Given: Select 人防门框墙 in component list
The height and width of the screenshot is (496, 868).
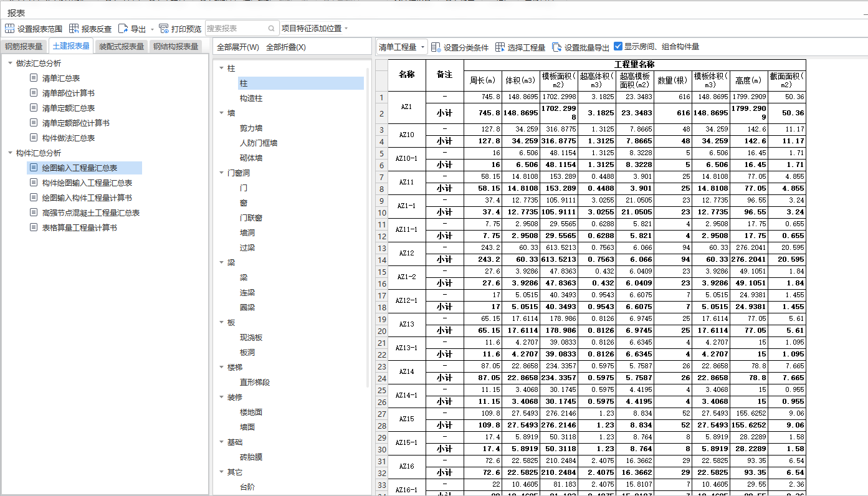Looking at the screenshot, I should [x=259, y=143].
